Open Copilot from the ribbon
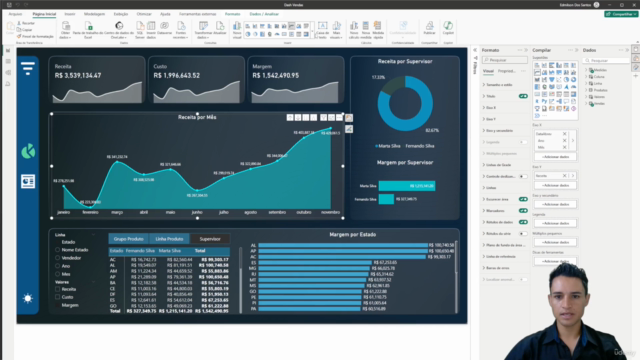 point(448,28)
